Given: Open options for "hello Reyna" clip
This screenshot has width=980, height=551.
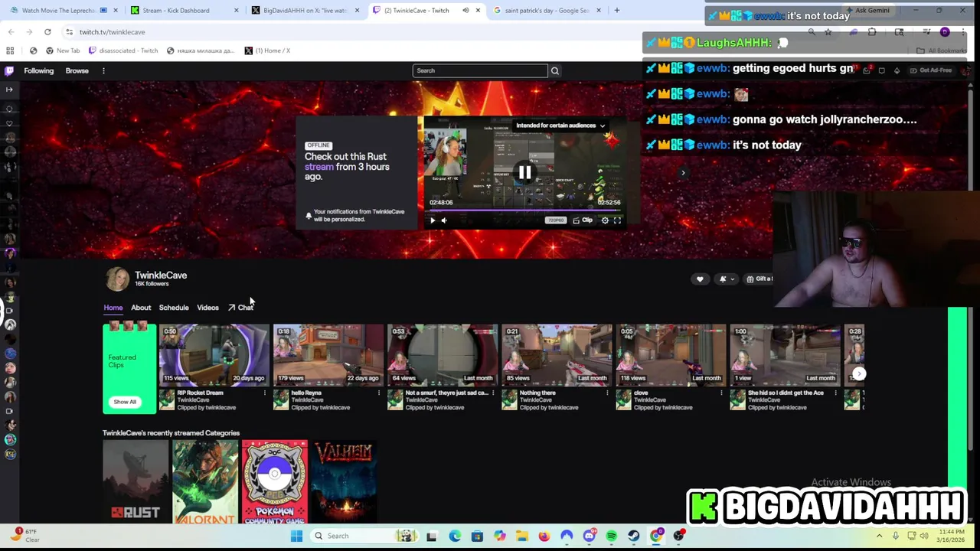Looking at the screenshot, I should pyautogui.click(x=379, y=393).
